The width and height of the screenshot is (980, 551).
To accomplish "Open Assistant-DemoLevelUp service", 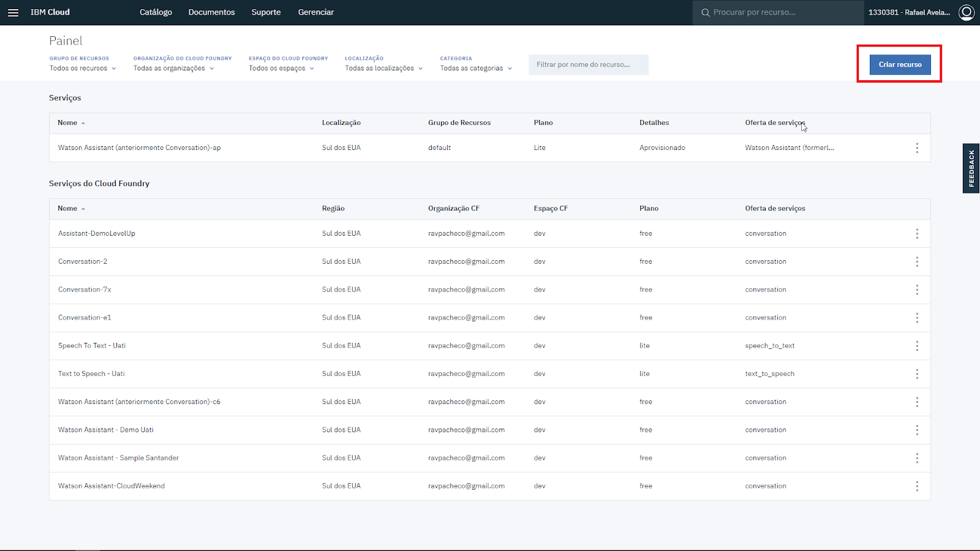I will coord(97,233).
